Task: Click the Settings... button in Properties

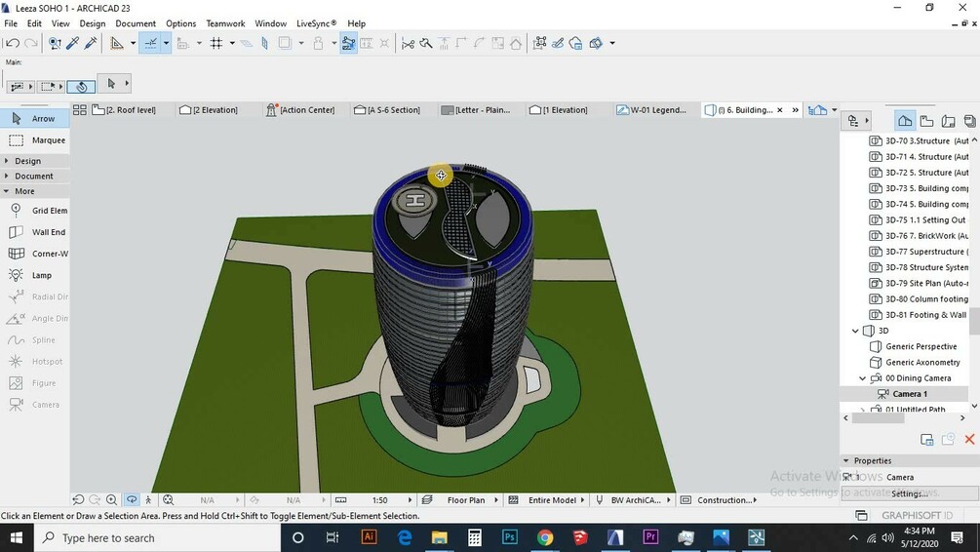Action: pos(910,493)
